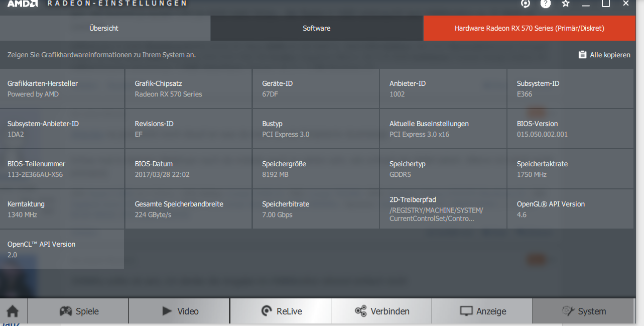Select the Grafikkarten-Hersteller tile

[62, 88]
